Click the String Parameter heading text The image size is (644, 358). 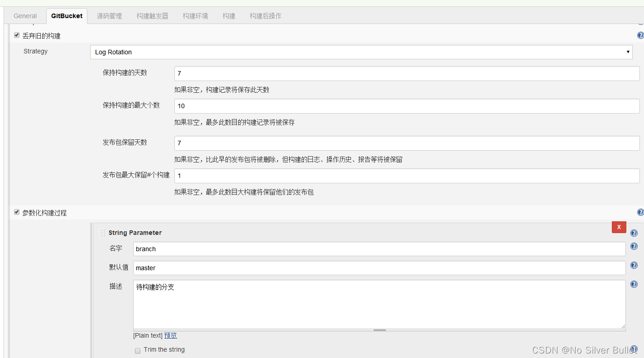(135, 233)
